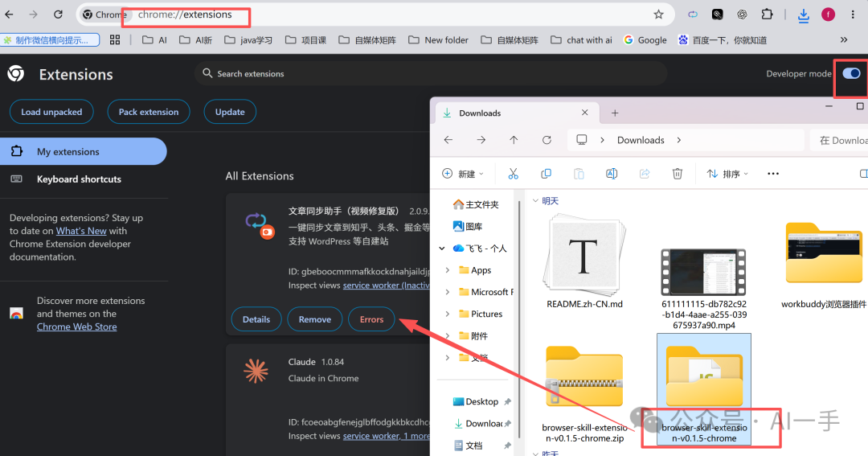Viewport: 868px width, 456px height.
Task: Focus the Search extensions field
Action: [x=430, y=73]
